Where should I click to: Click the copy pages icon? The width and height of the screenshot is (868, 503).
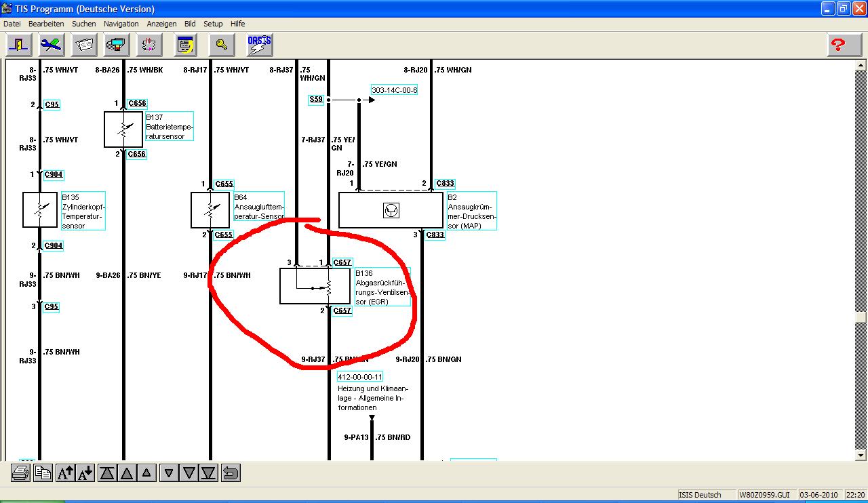(x=43, y=472)
